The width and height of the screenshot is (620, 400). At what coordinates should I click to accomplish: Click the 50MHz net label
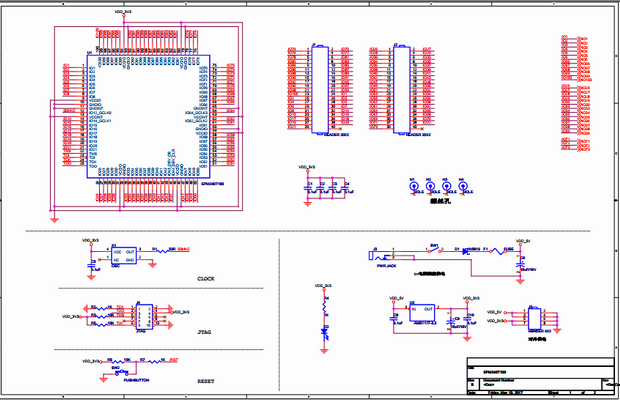[184, 249]
